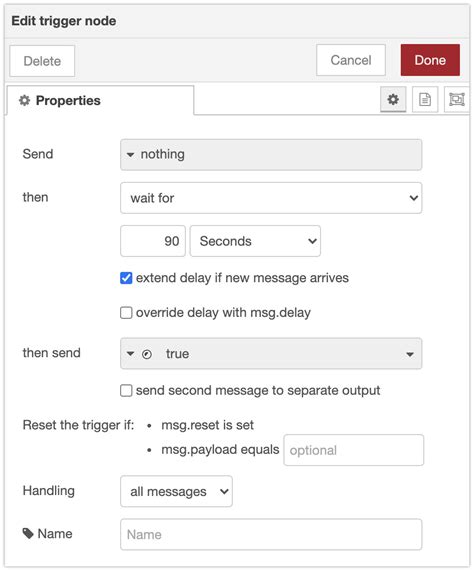Open the Handling all messages dropdown
Viewport: 474px width, 571px height.
176,491
